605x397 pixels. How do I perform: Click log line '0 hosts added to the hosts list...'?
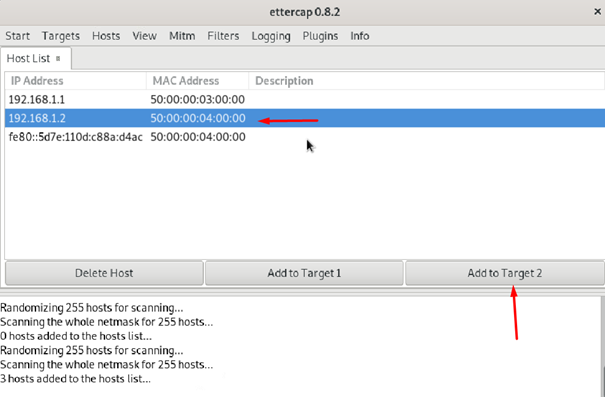pos(76,336)
